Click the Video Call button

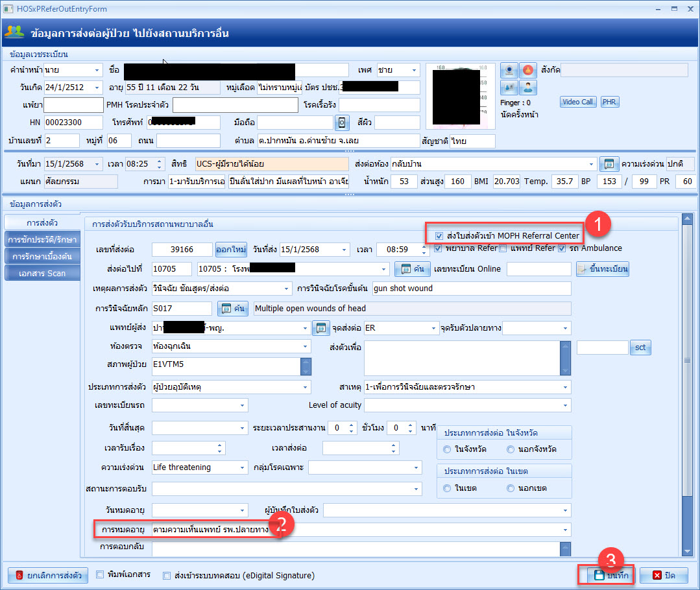(x=577, y=102)
